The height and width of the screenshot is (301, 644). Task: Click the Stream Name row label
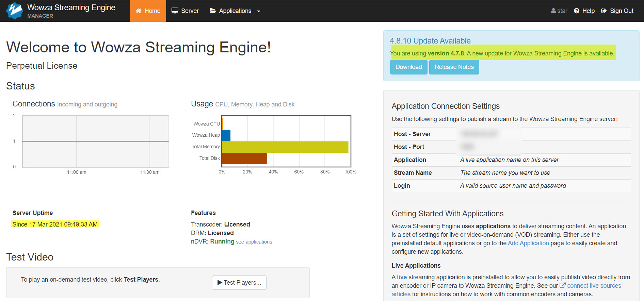click(413, 173)
